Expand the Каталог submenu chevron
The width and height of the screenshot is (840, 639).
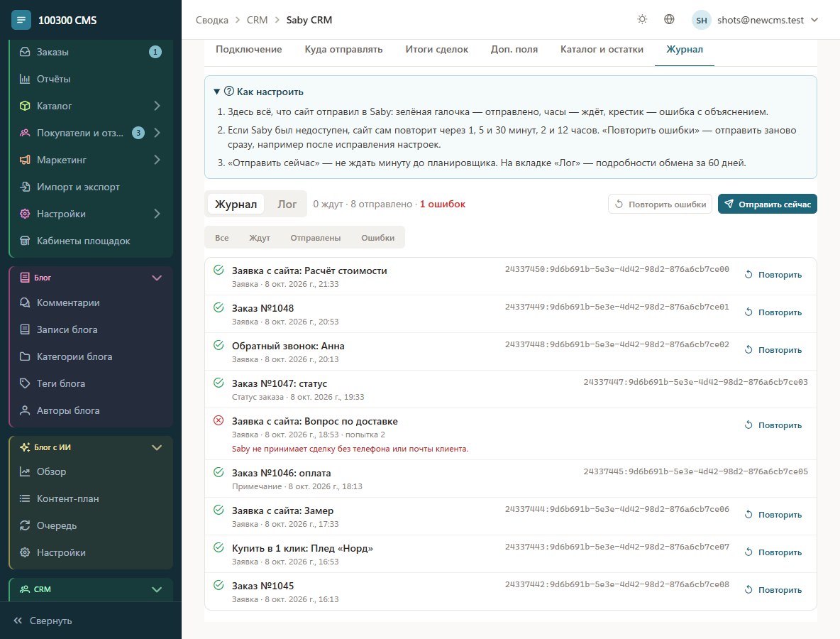(x=157, y=106)
